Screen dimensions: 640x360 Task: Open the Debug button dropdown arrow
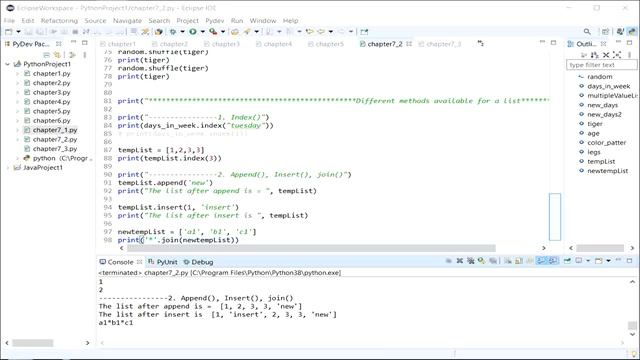click(x=182, y=31)
